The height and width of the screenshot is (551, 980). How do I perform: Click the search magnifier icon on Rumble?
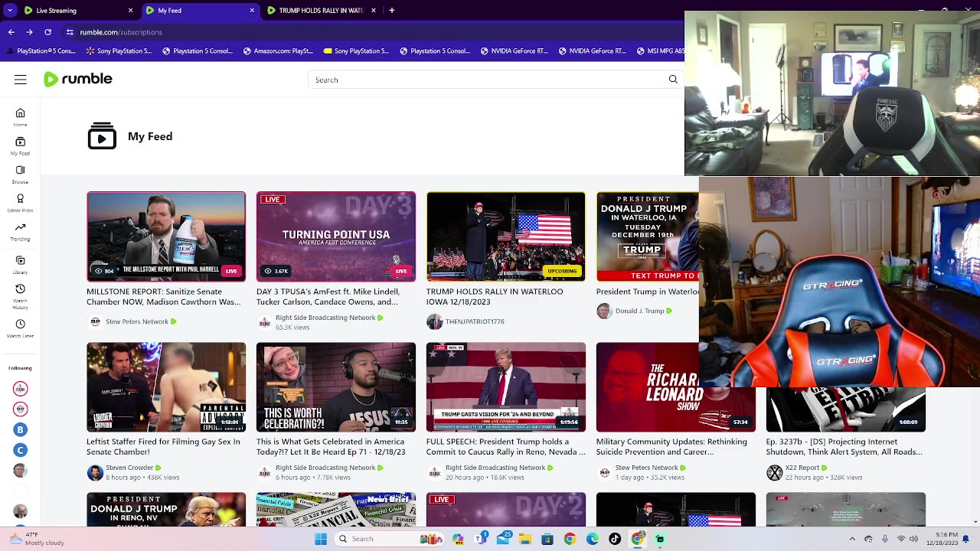(x=673, y=80)
